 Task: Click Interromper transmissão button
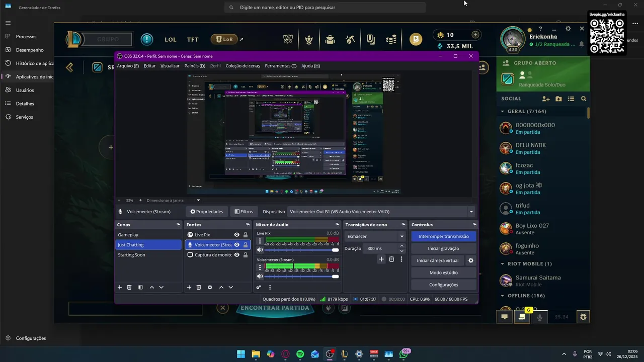[443, 236]
